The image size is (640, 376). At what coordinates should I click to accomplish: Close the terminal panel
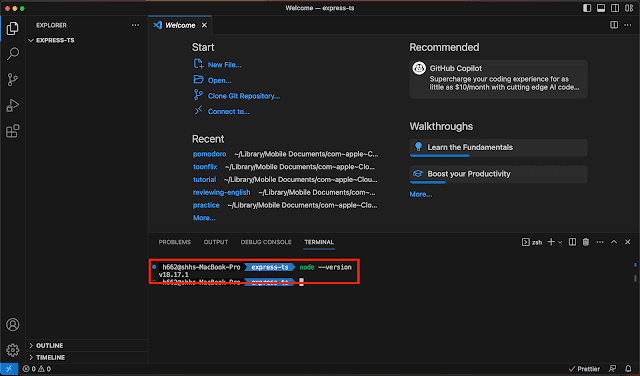(x=628, y=242)
